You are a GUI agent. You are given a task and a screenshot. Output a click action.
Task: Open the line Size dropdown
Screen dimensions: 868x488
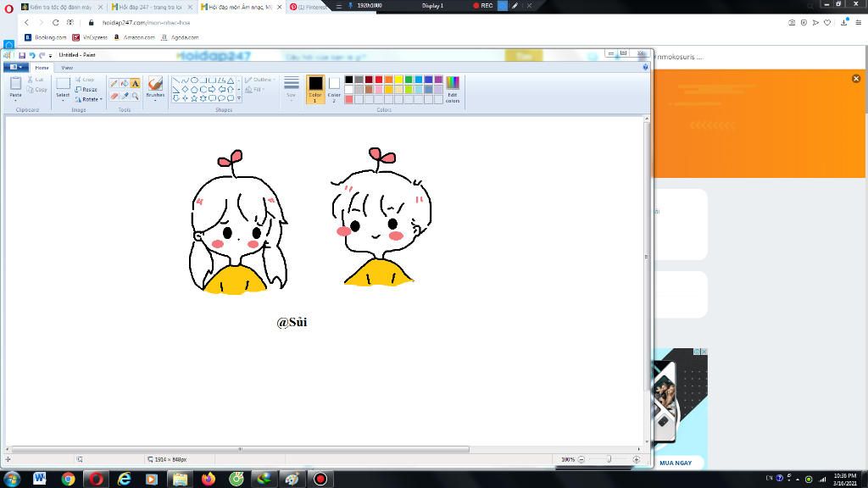(x=292, y=88)
